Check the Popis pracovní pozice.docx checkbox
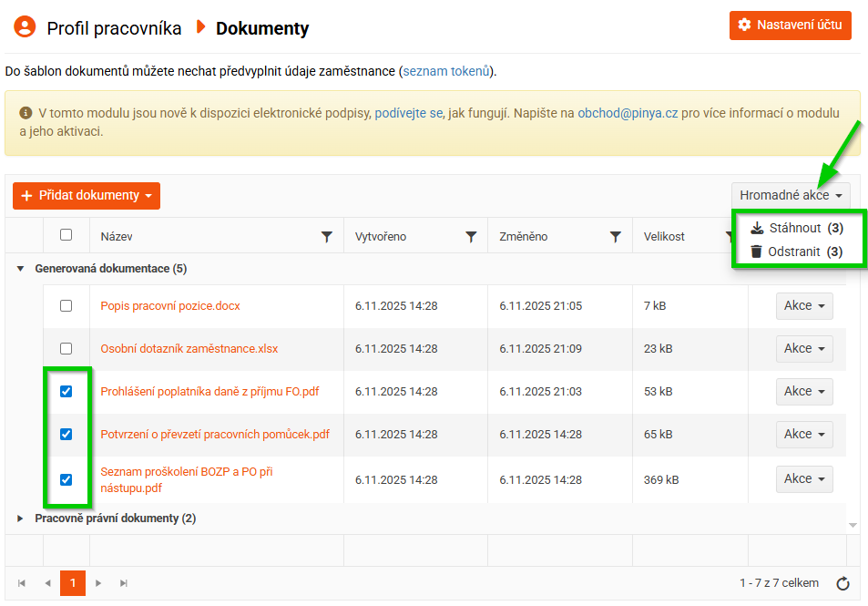The image size is (868, 606). (66, 306)
